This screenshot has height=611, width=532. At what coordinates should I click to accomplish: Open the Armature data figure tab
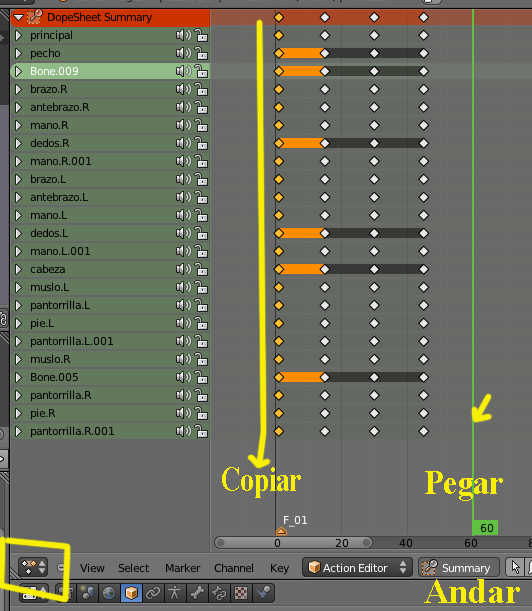pos(174,593)
